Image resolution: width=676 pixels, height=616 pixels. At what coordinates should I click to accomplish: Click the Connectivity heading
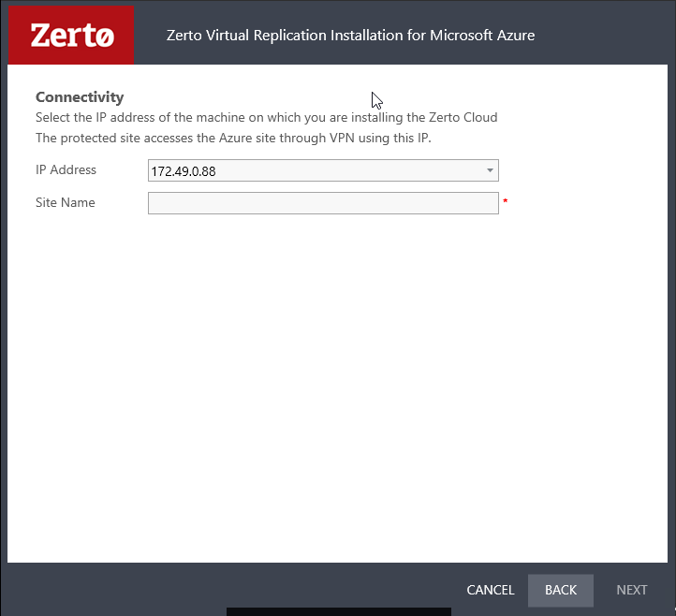[x=80, y=97]
